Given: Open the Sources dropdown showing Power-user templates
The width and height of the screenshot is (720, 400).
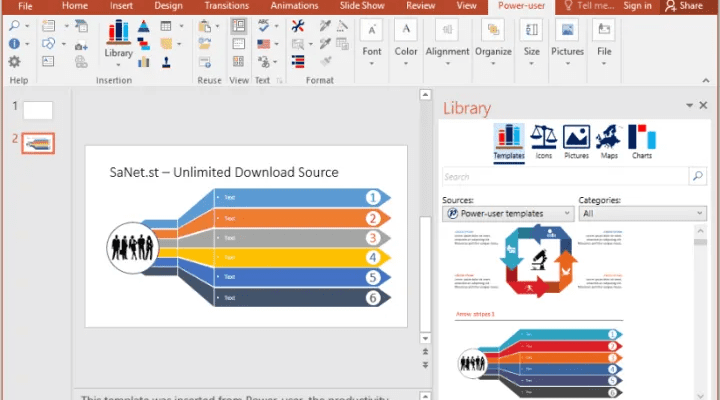Looking at the screenshot, I should pos(508,214).
